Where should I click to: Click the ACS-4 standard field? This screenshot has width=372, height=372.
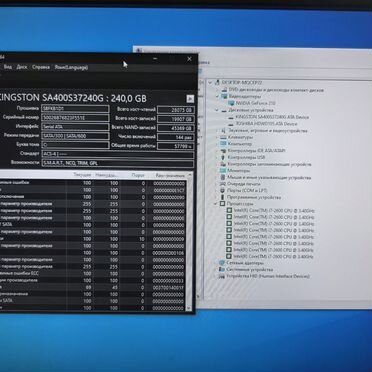tap(118, 154)
